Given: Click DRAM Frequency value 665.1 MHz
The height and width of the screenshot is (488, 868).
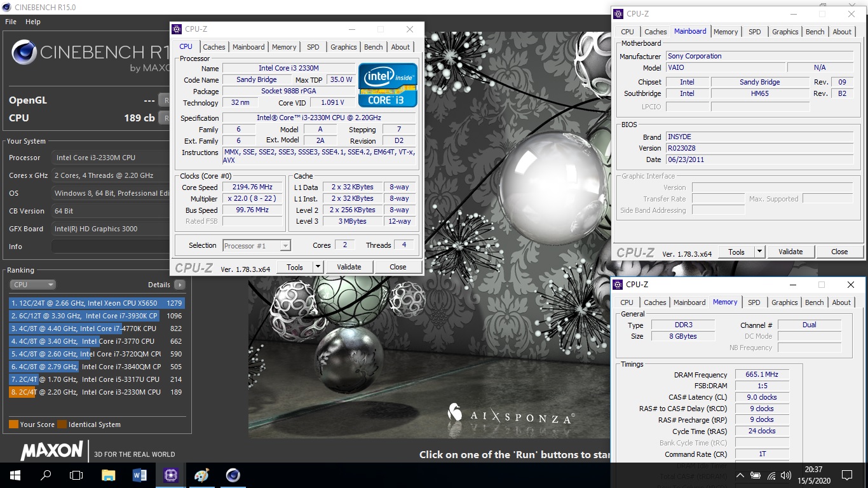Looking at the screenshot, I should coord(762,375).
